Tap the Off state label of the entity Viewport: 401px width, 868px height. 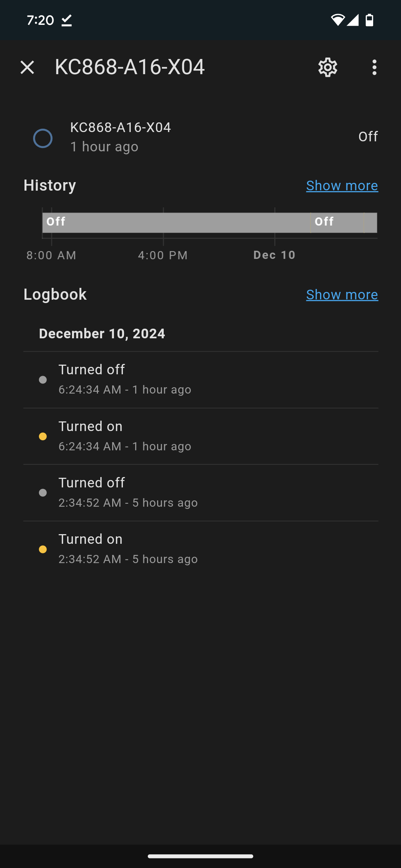(x=368, y=137)
